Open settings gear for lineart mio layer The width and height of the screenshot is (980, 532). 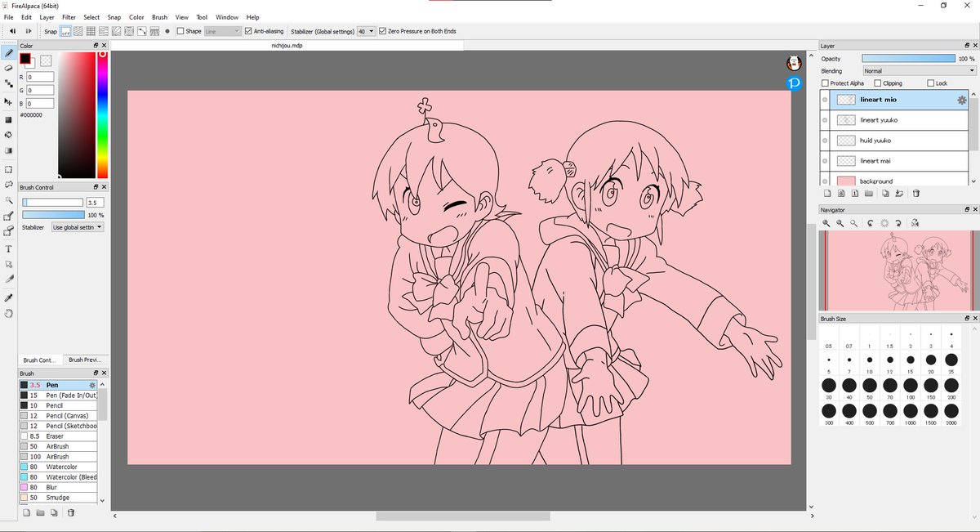click(962, 100)
